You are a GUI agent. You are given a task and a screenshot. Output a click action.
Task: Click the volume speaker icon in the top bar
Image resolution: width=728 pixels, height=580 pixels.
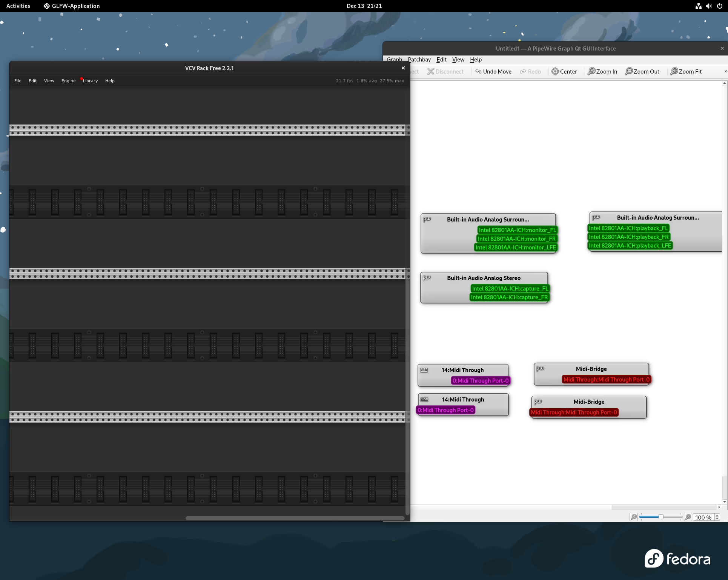709,6
